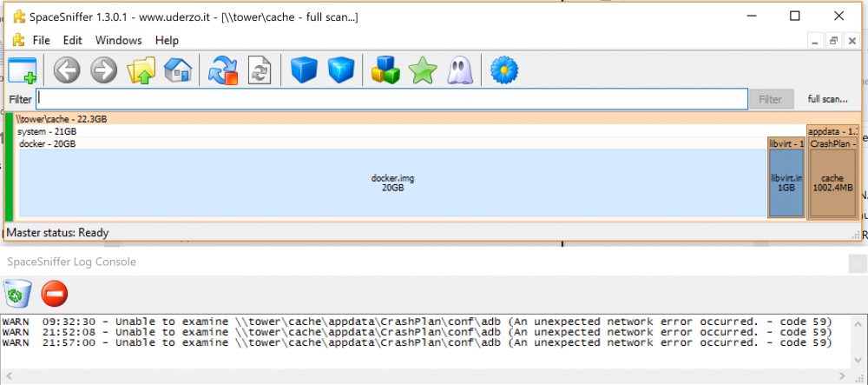Select the 09:32:30 WARN log line
The width and height of the screenshot is (868, 385).
coord(417,322)
